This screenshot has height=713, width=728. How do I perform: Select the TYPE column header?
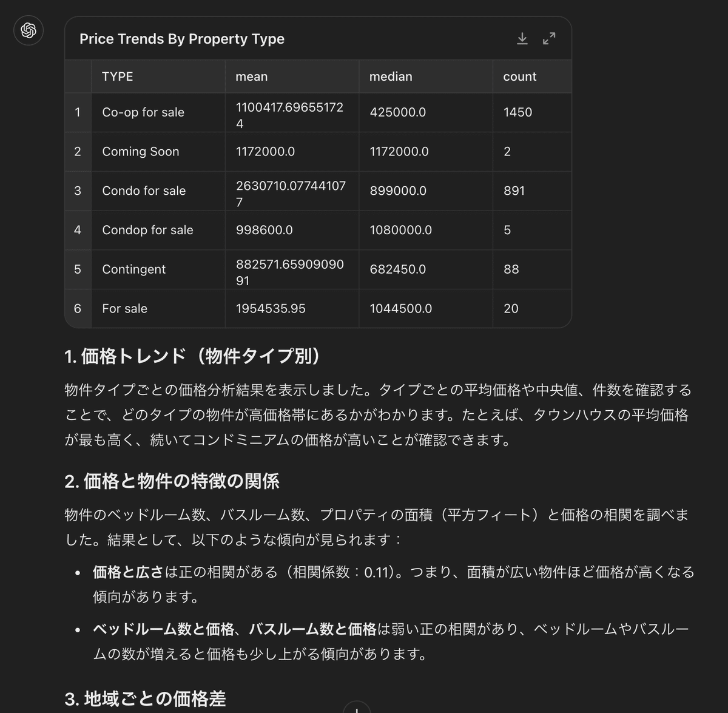[x=158, y=76]
